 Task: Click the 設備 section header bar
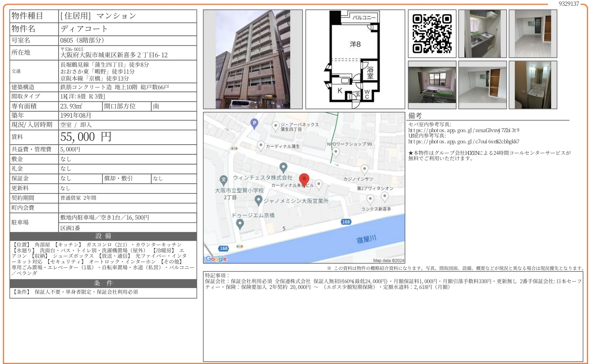click(103, 236)
